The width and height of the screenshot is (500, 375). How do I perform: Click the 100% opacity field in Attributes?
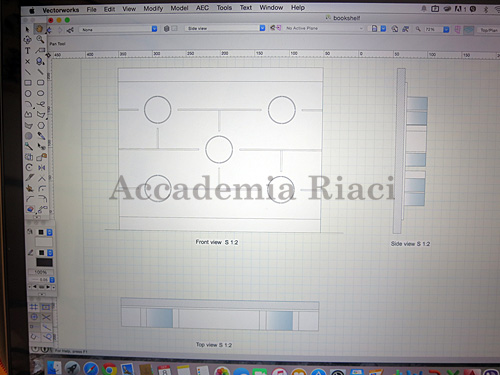(41, 272)
